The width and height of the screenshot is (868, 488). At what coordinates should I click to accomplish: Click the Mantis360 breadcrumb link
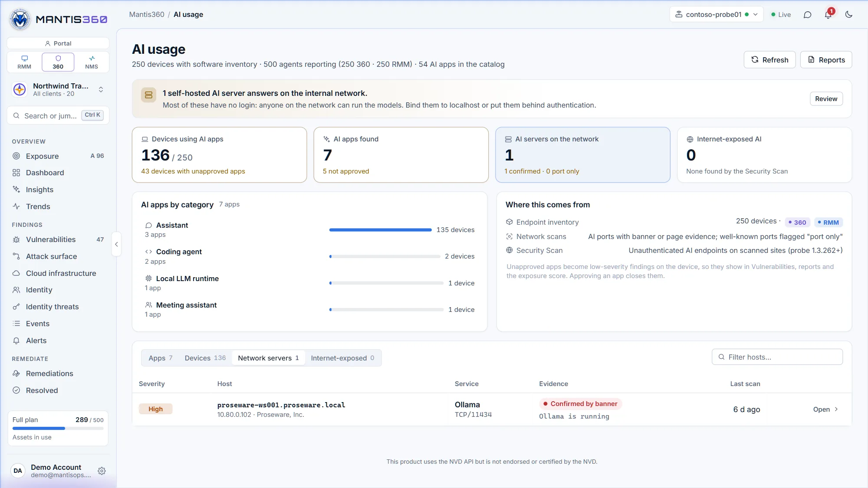click(147, 14)
